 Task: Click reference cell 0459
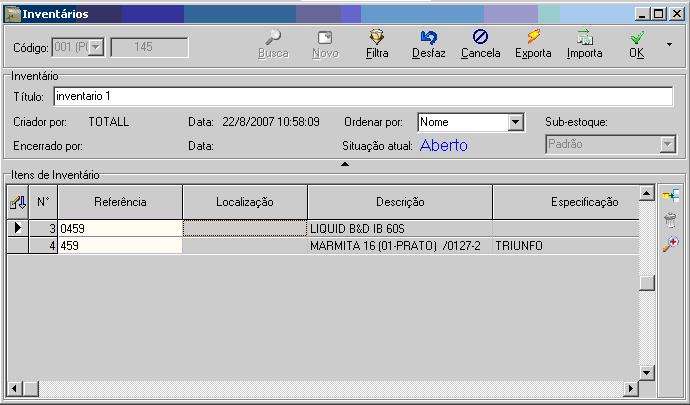(x=120, y=228)
